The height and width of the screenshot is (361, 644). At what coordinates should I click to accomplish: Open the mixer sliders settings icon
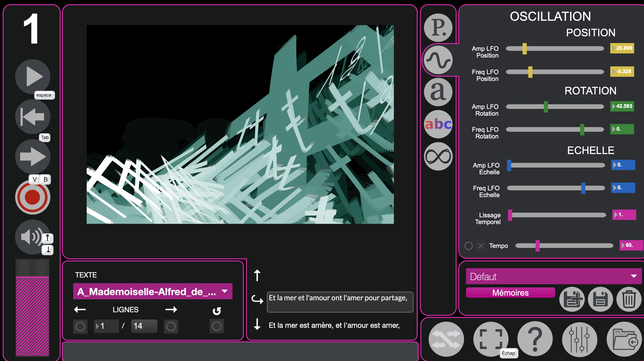click(x=579, y=339)
